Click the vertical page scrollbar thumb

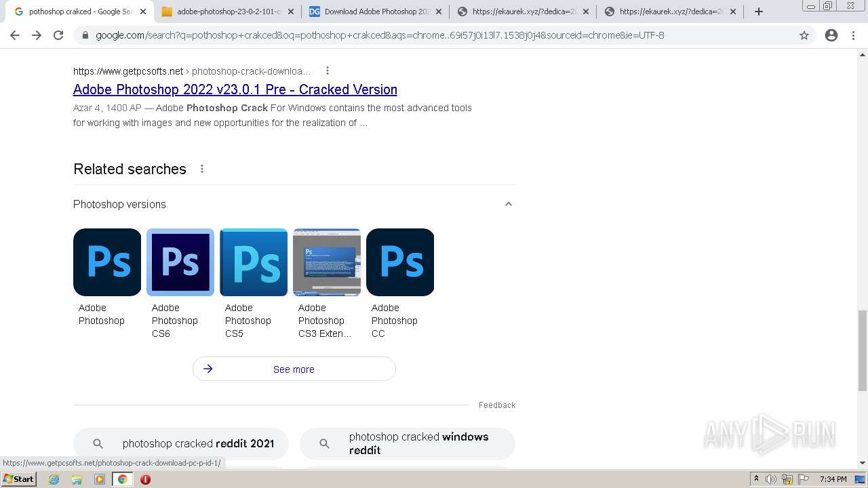(863, 350)
